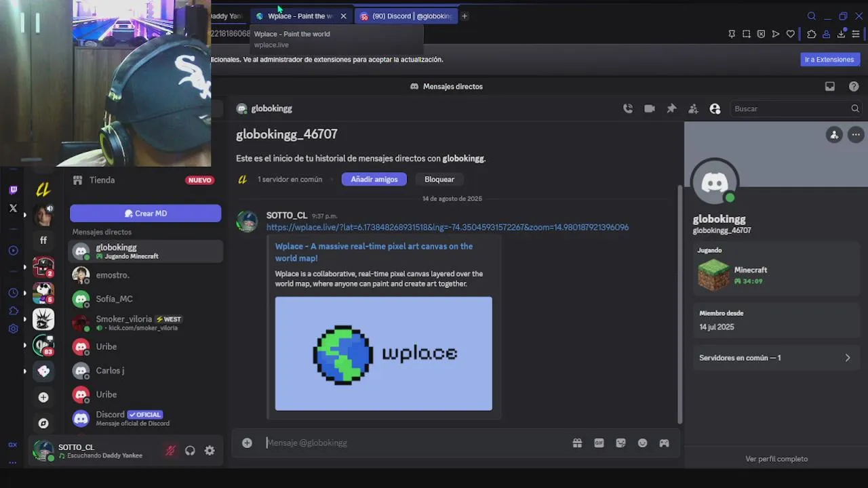Open the browser tab search magnifier
The height and width of the screenshot is (488, 868).
tap(812, 16)
